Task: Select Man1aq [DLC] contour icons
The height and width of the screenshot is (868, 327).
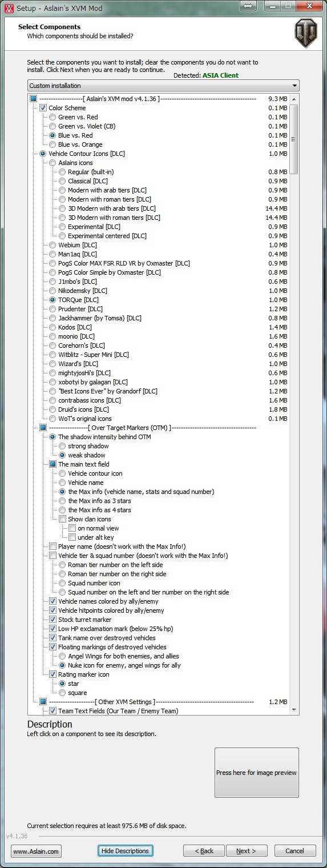Action: click(x=53, y=254)
